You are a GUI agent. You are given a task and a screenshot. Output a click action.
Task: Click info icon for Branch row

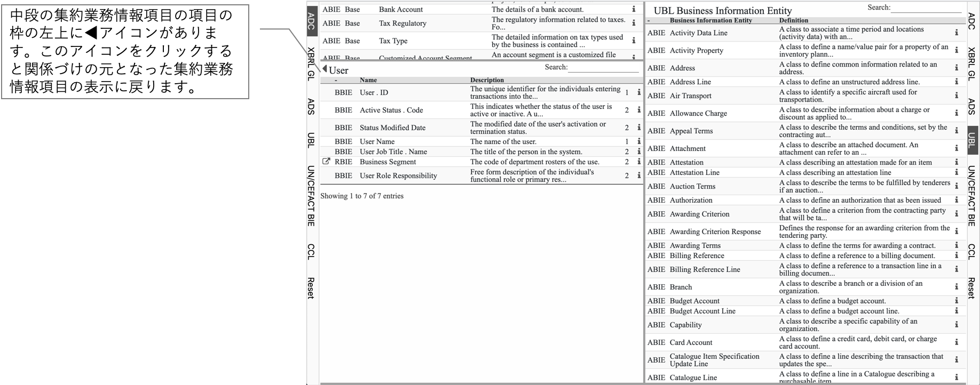pos(956,287)
